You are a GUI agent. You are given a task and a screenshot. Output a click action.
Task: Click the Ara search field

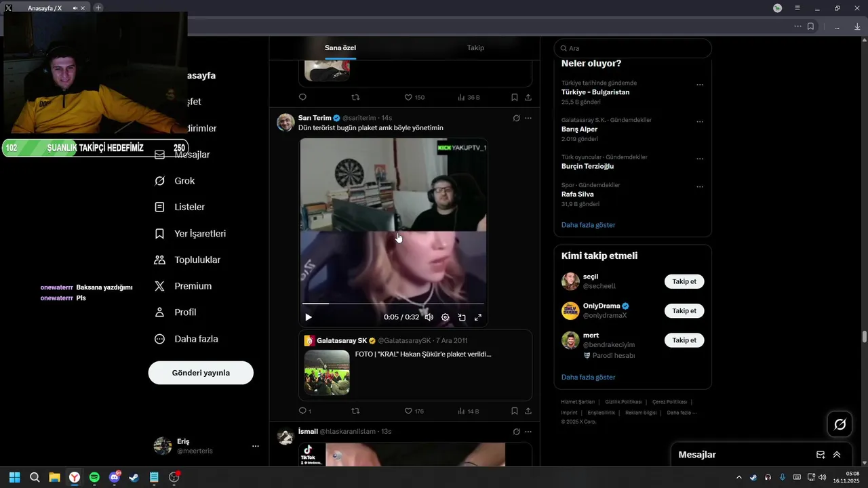pyautogui.click(x=633, y=48)
